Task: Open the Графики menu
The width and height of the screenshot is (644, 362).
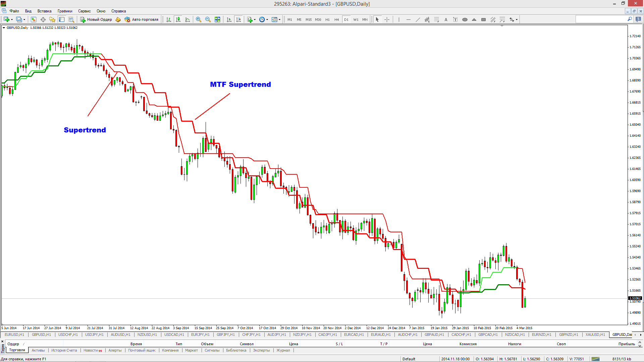Action: coord(65,11)
